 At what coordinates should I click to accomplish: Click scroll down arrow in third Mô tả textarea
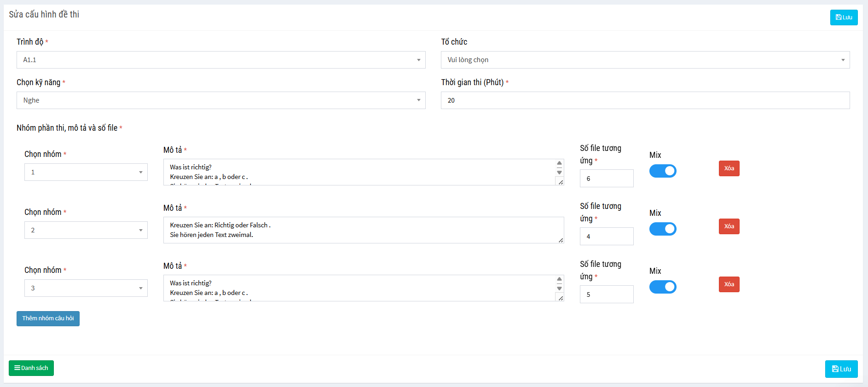point(559,289)
